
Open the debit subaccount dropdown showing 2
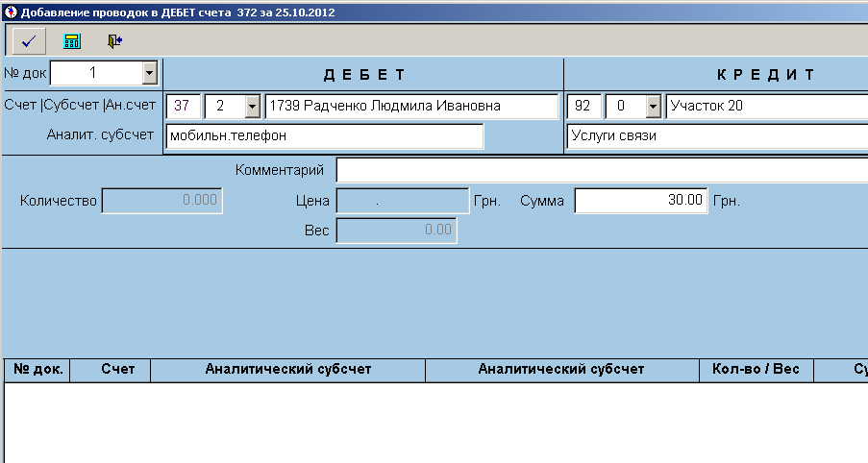click(253, 107)
